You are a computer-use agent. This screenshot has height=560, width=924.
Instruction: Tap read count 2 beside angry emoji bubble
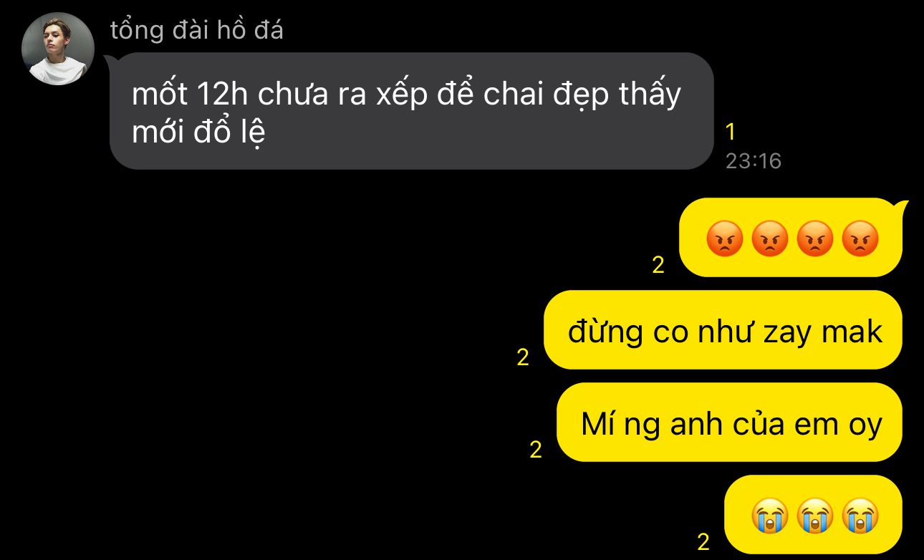658,266
